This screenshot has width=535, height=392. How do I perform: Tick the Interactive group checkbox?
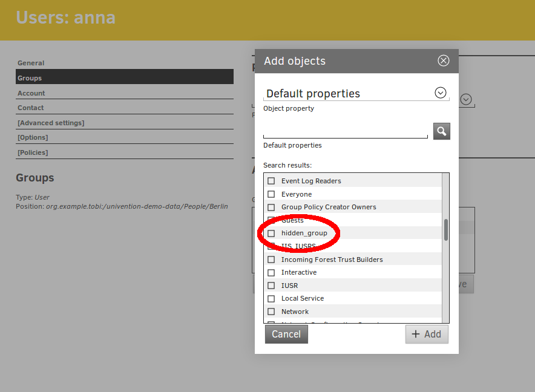[x=271, y=273]
